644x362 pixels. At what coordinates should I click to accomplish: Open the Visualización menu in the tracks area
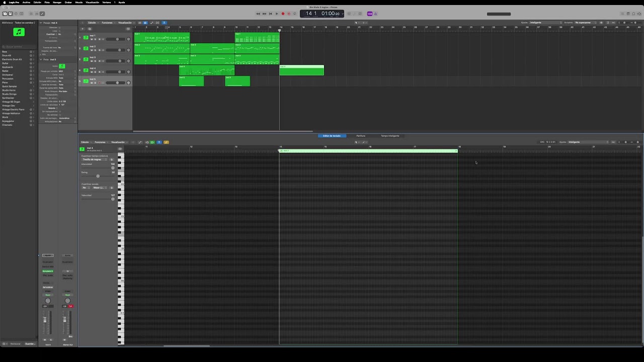coord(125,23)
